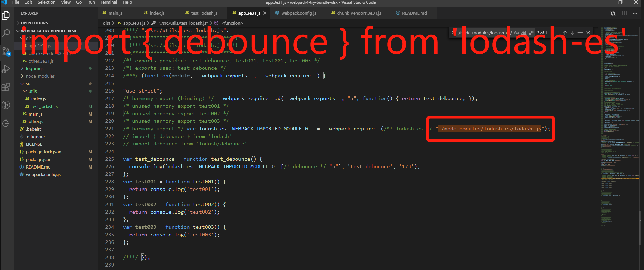Open other.js in the src folder
This screenshot has width=644, height=270.
click(x=55, y=121)
